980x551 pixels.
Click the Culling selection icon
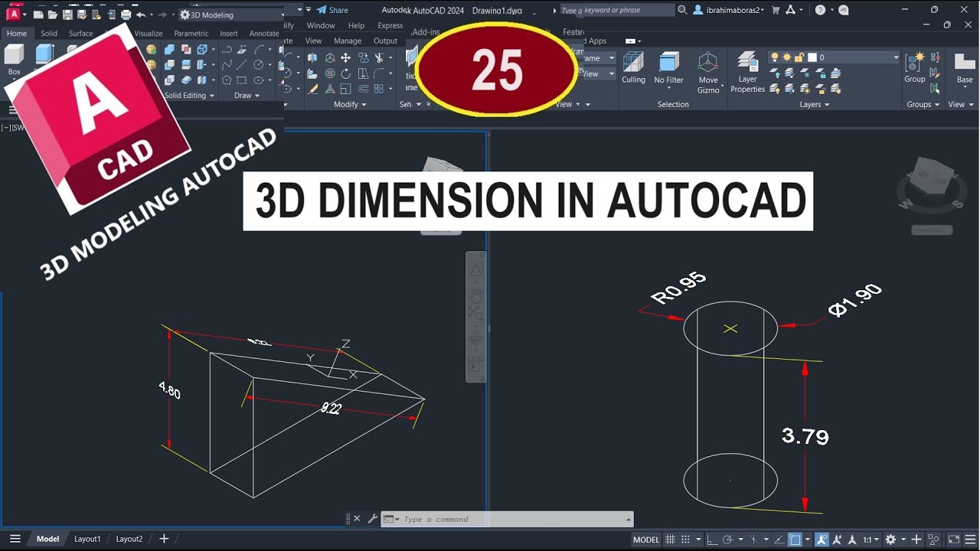pyautogui.click(x=633, y=67)
